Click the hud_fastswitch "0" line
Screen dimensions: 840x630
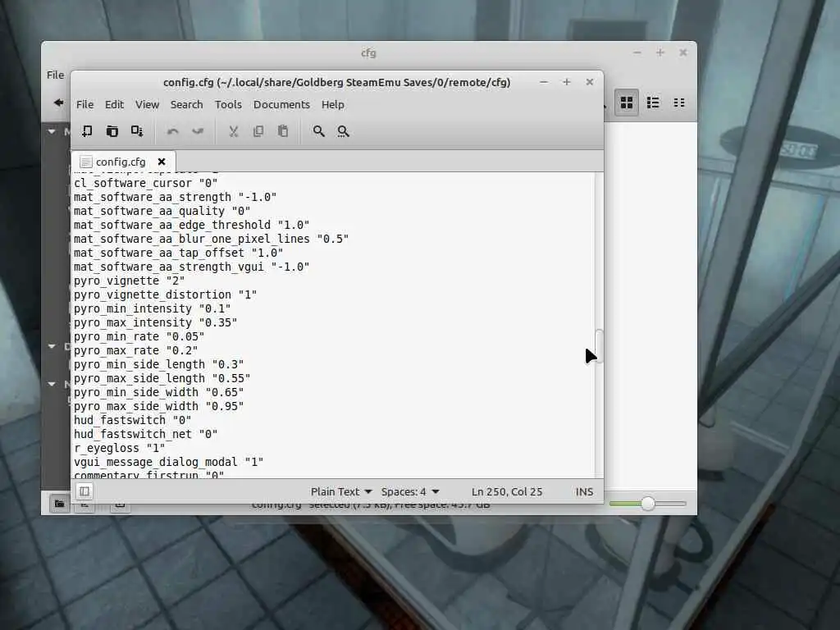[132, 420]
